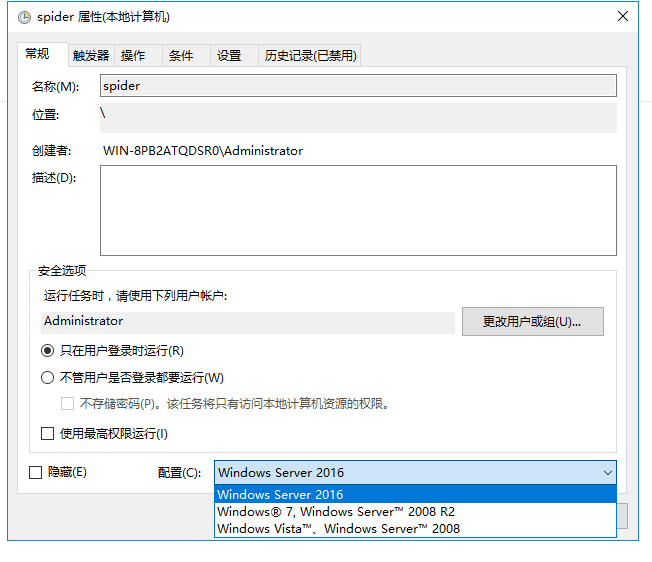The height and width of the screenshot is (562, 652).
Task: Click the Administrator user account field
Action: 248,322
